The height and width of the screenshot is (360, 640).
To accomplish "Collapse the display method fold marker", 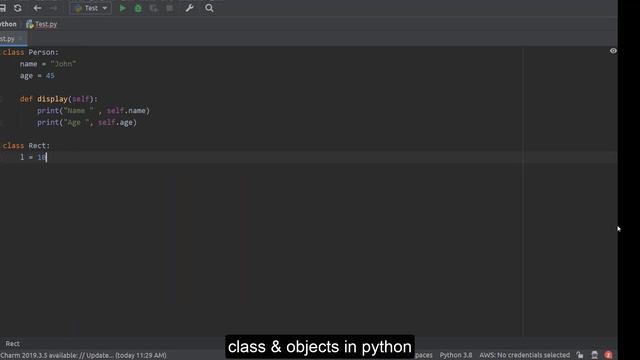I will (1, 99).
